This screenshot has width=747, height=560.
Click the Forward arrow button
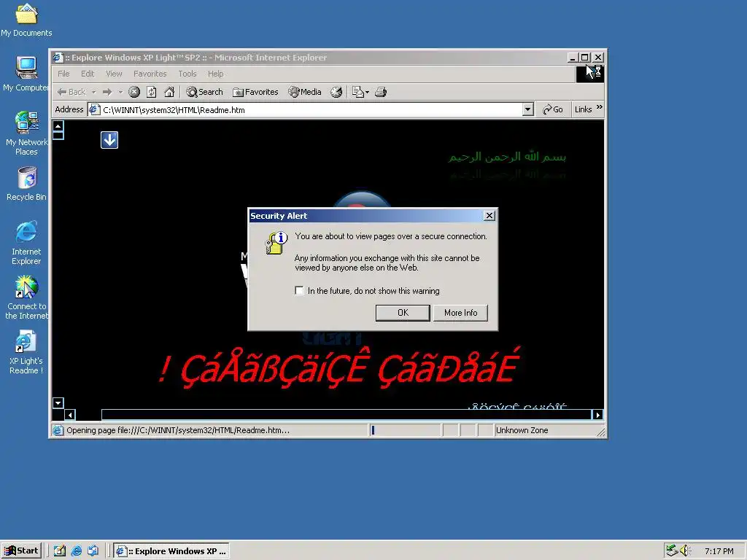click(x=107, y=92)
